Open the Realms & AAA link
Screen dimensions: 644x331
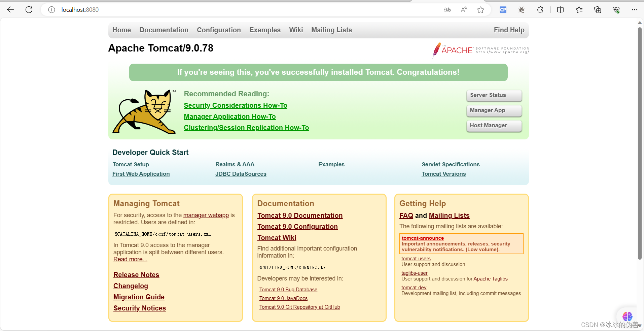pyautogui.click(x=235, y=164)
